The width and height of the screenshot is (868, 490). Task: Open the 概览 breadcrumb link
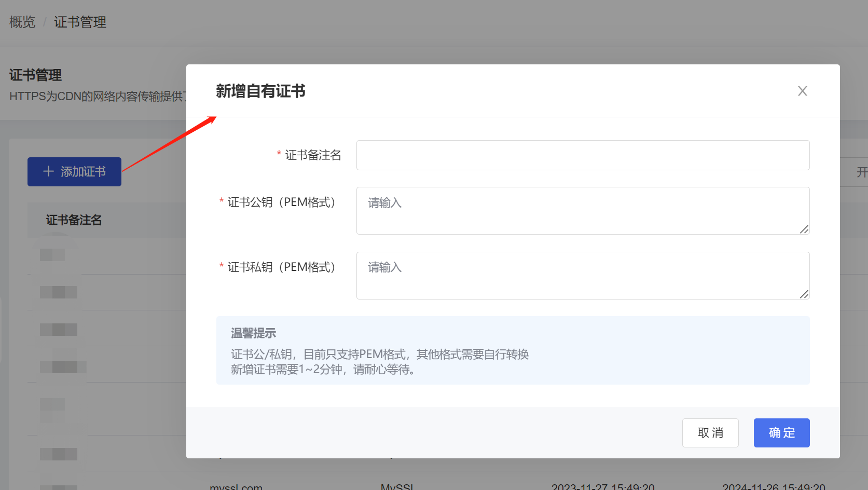tap(22, 22)
